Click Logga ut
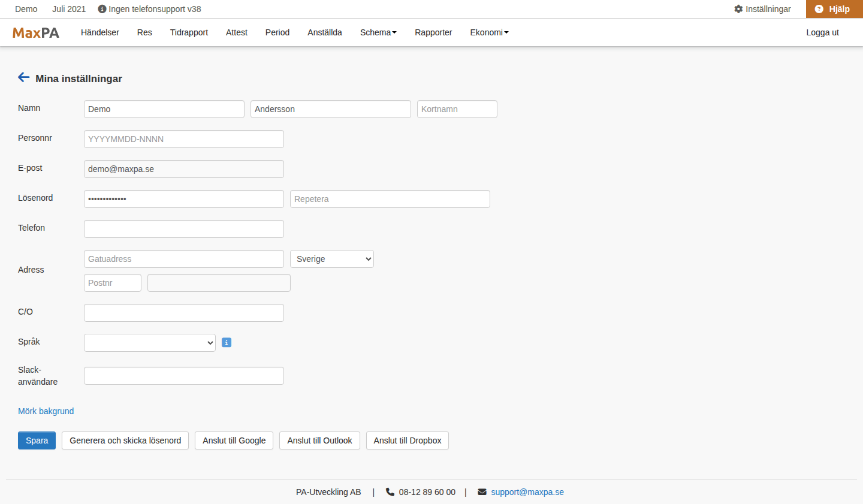 click(822, 32)
